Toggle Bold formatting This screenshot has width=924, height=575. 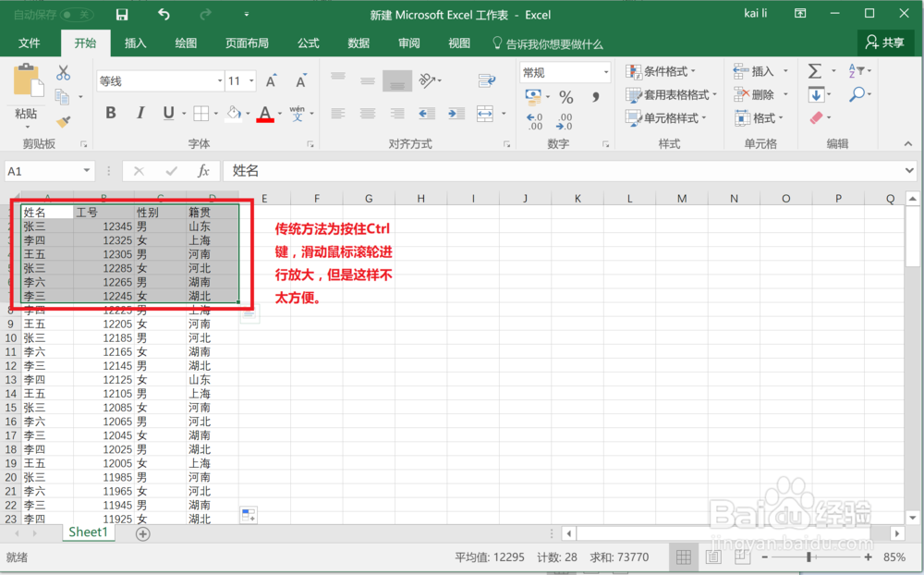111,113
